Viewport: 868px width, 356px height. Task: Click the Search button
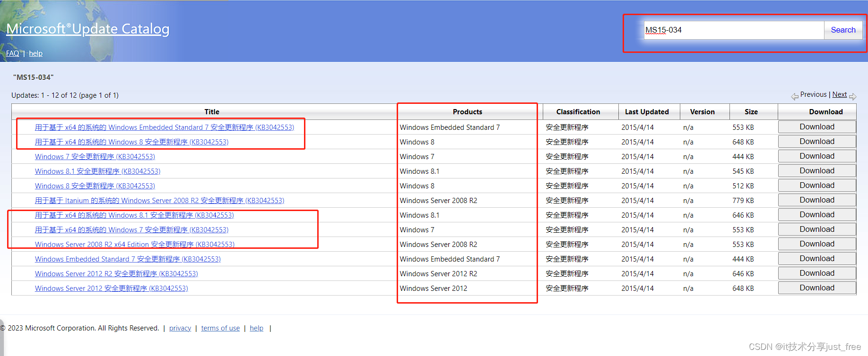[843, 30]
